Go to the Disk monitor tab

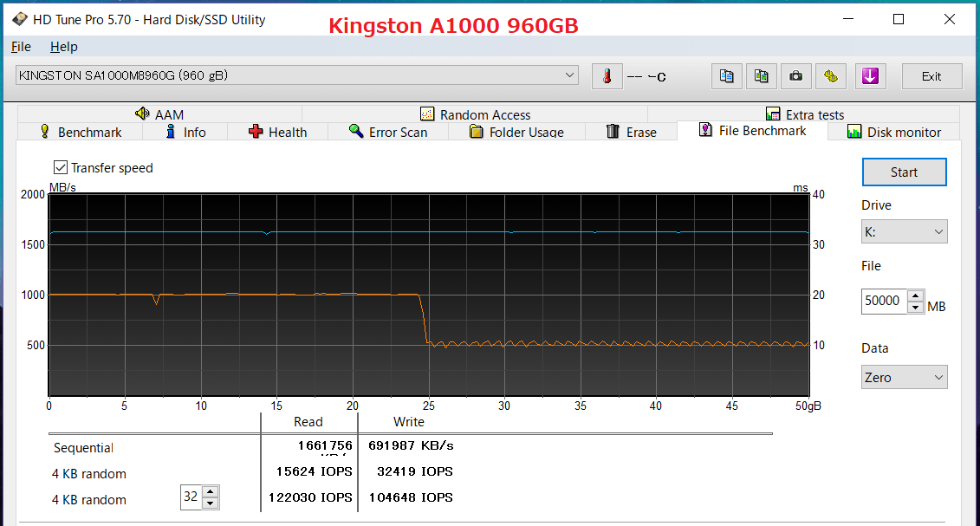pos(893,132)
